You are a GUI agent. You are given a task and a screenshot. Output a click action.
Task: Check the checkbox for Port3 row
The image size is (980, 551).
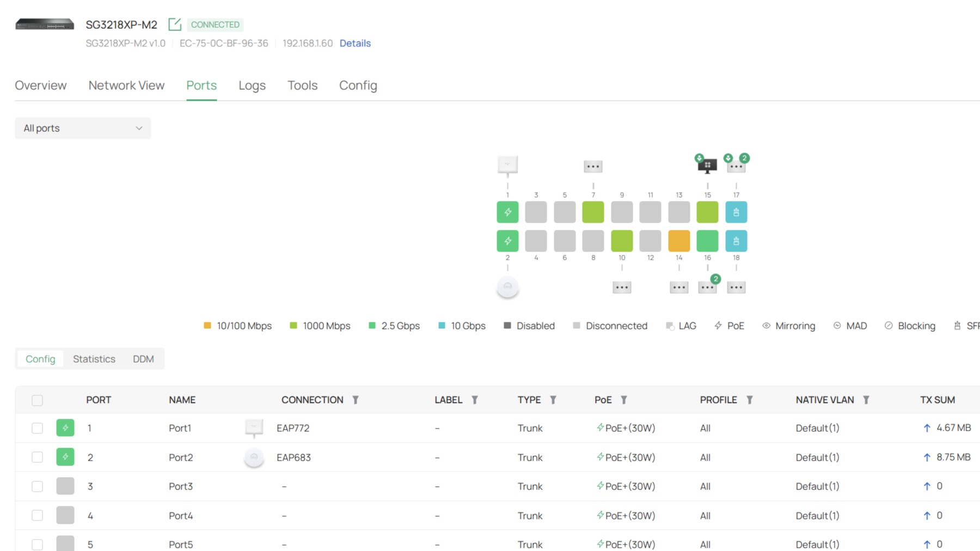click(x=37, y=486)
